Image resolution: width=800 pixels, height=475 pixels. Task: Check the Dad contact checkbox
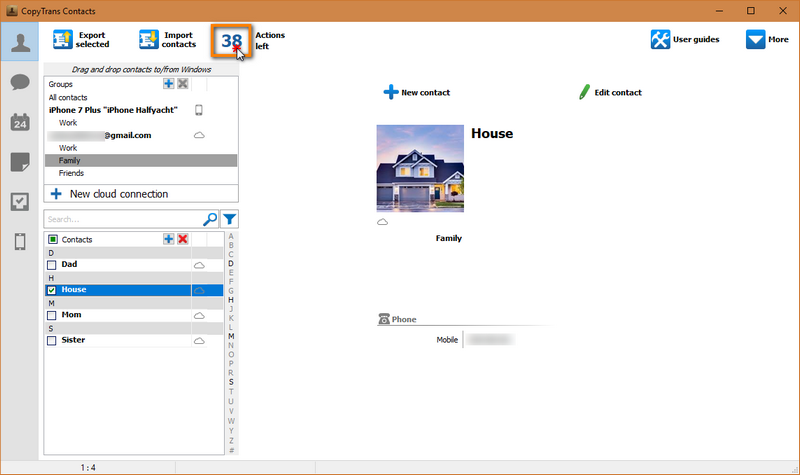pos(52,265)
